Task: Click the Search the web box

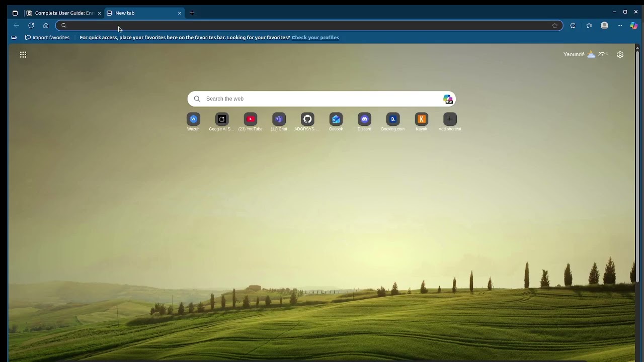Action: point(321,99)
